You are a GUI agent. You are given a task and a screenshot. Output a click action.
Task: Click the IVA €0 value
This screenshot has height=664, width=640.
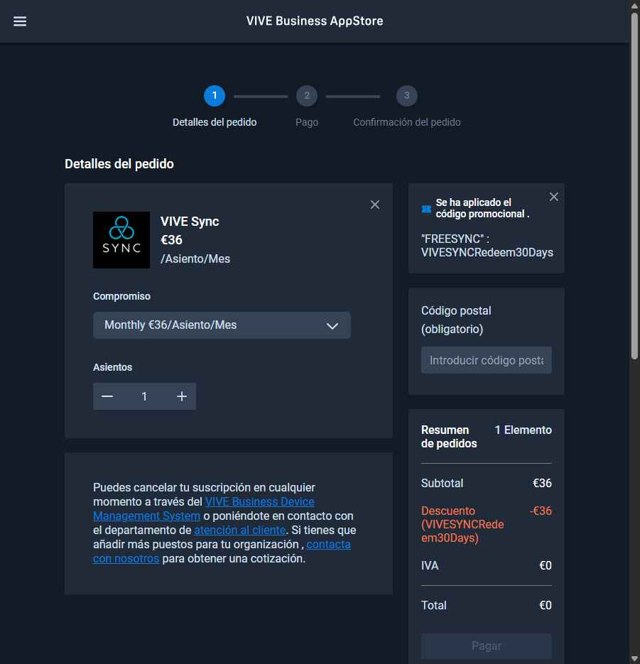tap(546, 566)
